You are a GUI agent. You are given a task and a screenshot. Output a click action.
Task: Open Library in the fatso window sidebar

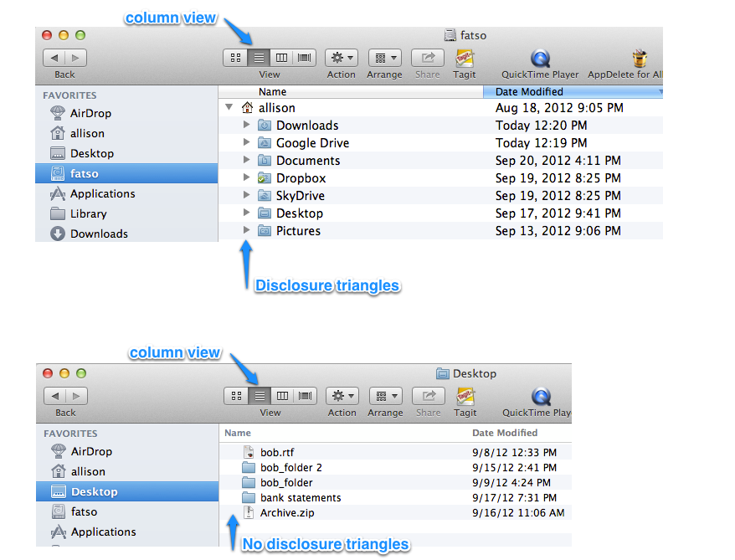point(88,213)
